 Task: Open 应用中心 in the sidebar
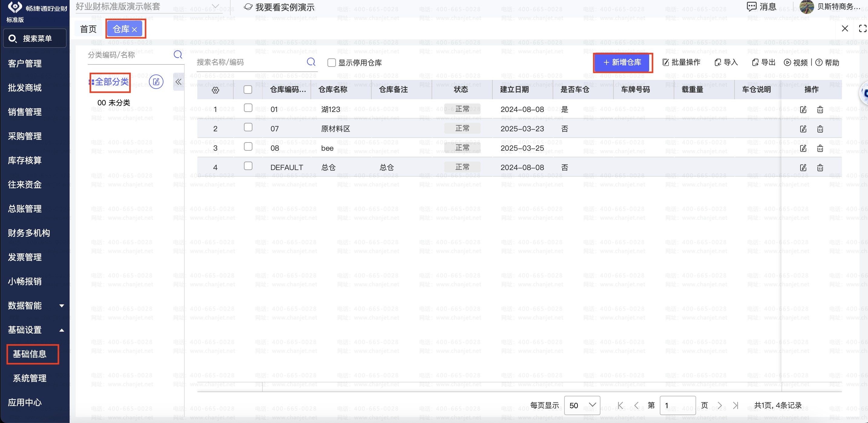25,402
